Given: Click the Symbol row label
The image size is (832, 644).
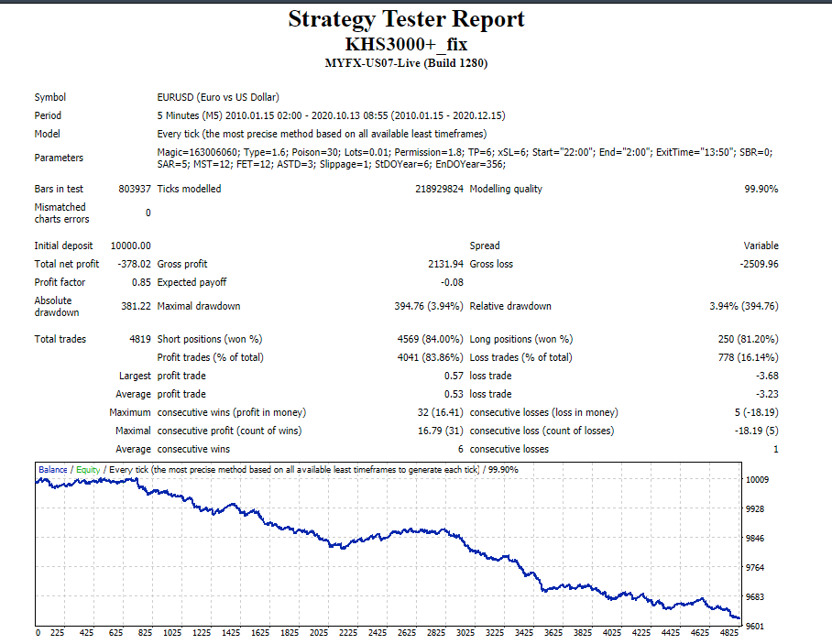Looking at the screenshot, I should click(50, 97).
